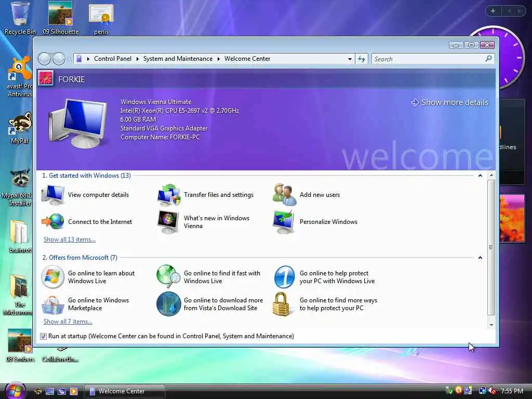Collapse the Get started with Windows section
This screenshot has width=532, height=399.
click(480, 176)
